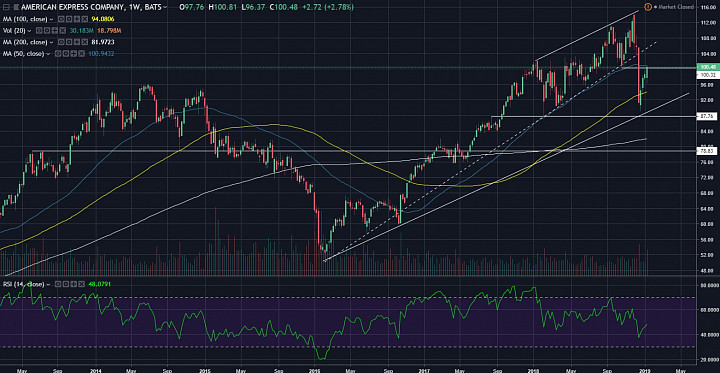Image resolution: width=720 pixels, height=373 pixels.
Task: Select the 87.75 horizontal line price label
Action: (707, 116)
